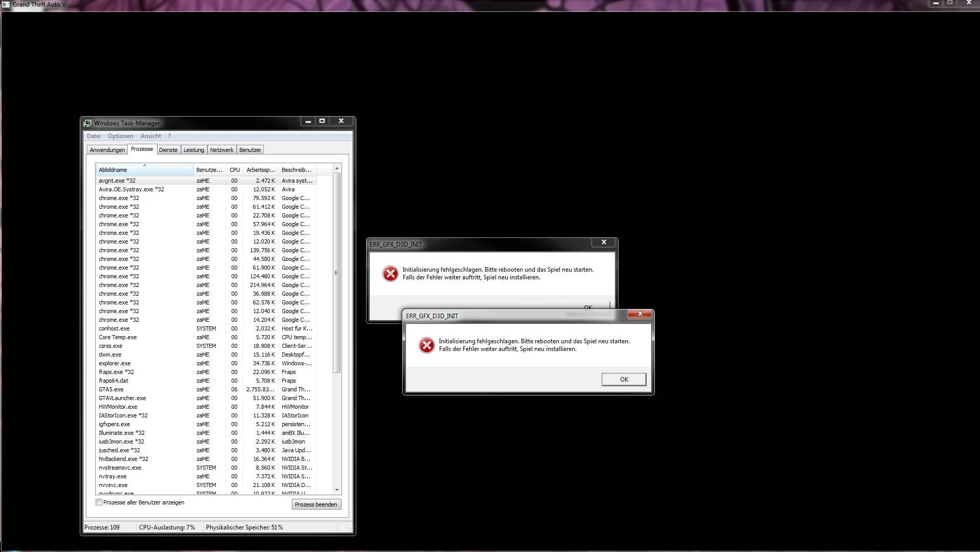Select chrome.exe row using 214.964 K
Screen dimensions: 980x552
[206, 285]
